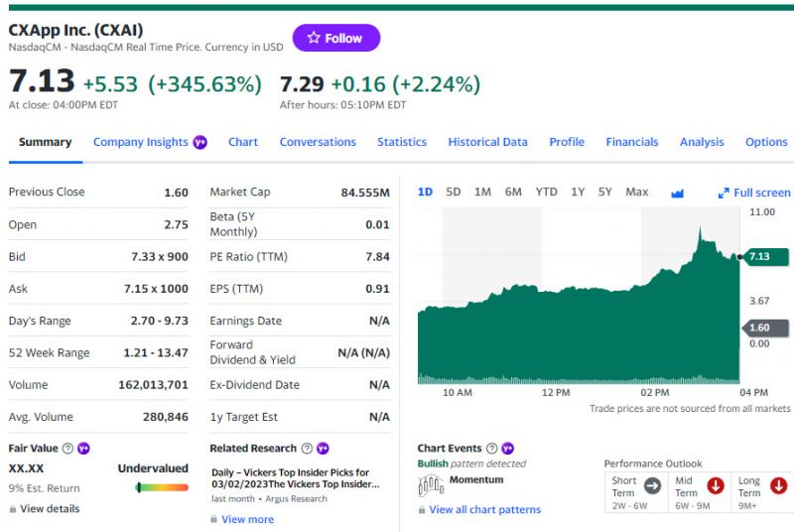Open chart in Full screen
This screenshot has height=532, width=794.
coord(754,193)
